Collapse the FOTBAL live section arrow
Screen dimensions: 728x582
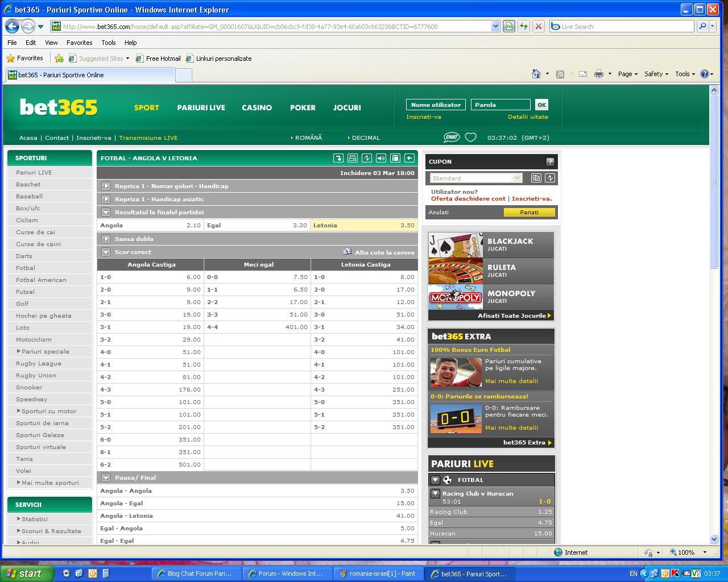point(435,480)
